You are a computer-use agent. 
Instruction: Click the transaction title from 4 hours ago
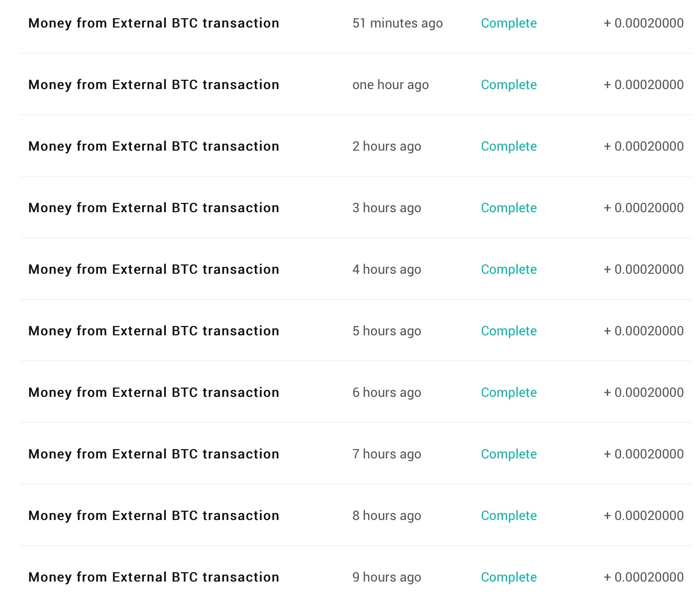[x=154, y=270]
